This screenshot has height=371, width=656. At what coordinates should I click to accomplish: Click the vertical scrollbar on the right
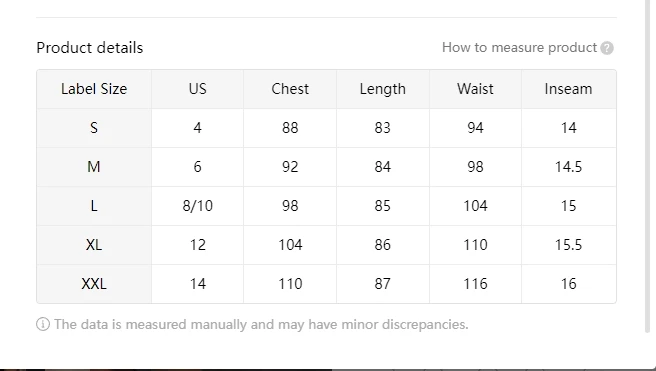point(648,166)
